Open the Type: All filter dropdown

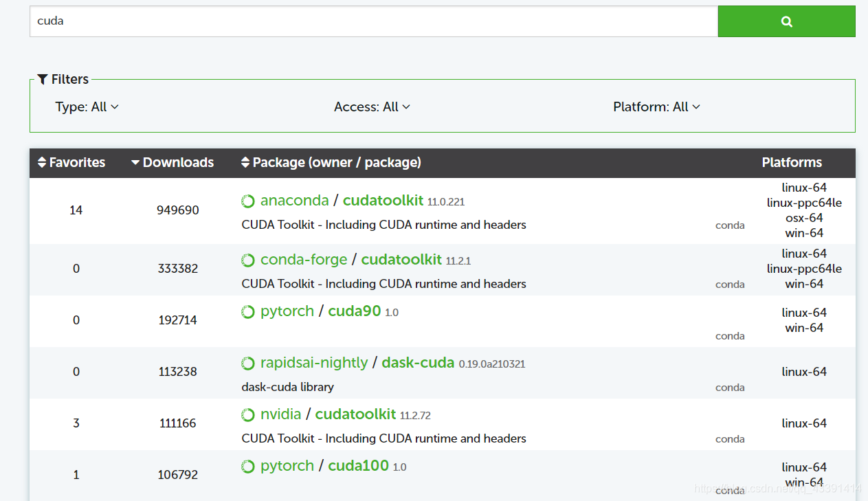[x=87, y=107]
